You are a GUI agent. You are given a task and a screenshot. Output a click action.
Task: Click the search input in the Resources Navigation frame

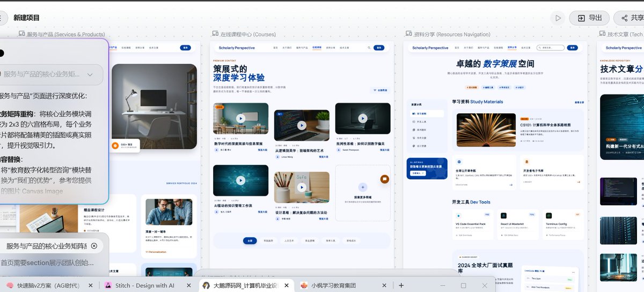pyautogui.click(x=551, y=48)
